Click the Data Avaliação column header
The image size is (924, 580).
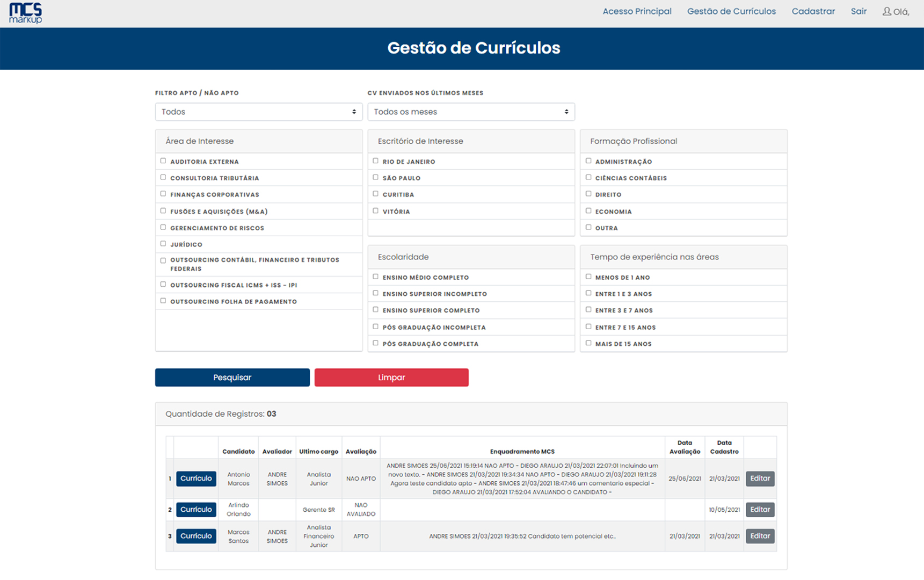pos(685,447)
